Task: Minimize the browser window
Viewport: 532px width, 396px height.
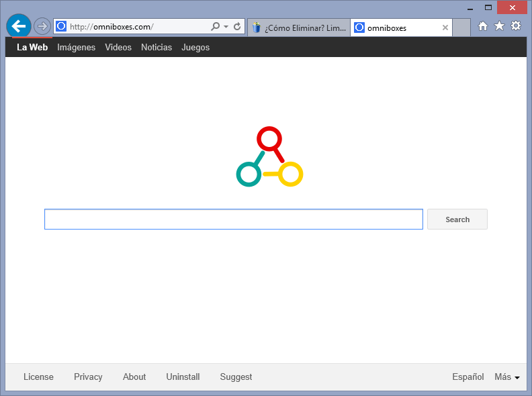Action: tap(470, 8)
